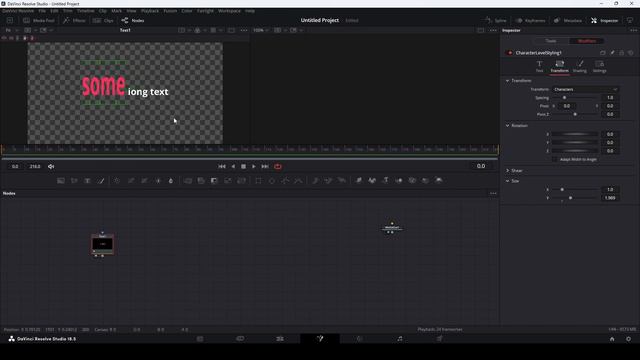Select the Shading tab icon in Inspector
The width and height of the screenshot is (640, 360).
(580, 66)
